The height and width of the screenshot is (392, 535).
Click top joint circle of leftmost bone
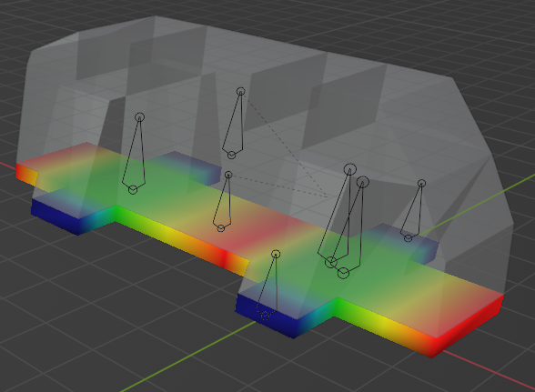(x=139, y=117)
